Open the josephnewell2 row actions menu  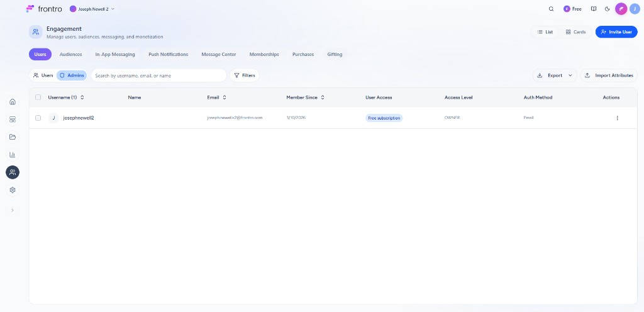pyautogui.click(x=617, y=118)
